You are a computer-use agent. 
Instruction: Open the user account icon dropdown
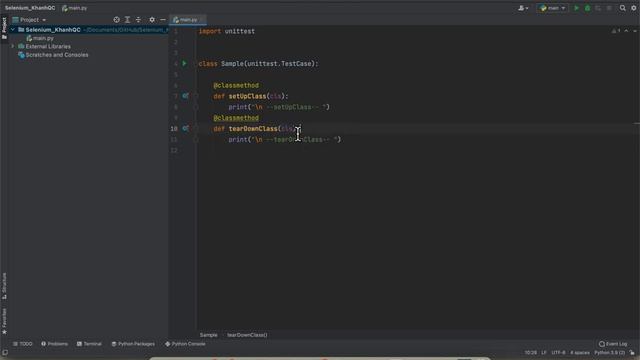(523, 8)
